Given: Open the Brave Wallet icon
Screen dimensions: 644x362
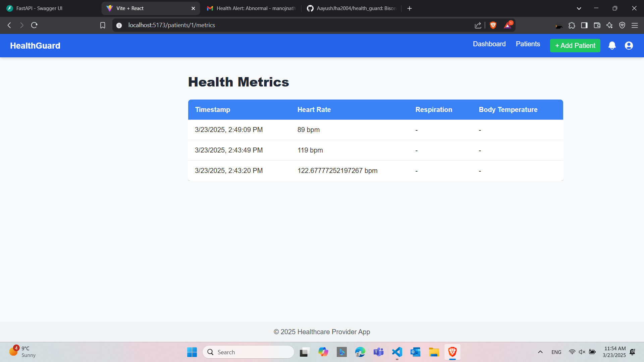Looking at the screenshot, I should [x=597, y=25].
